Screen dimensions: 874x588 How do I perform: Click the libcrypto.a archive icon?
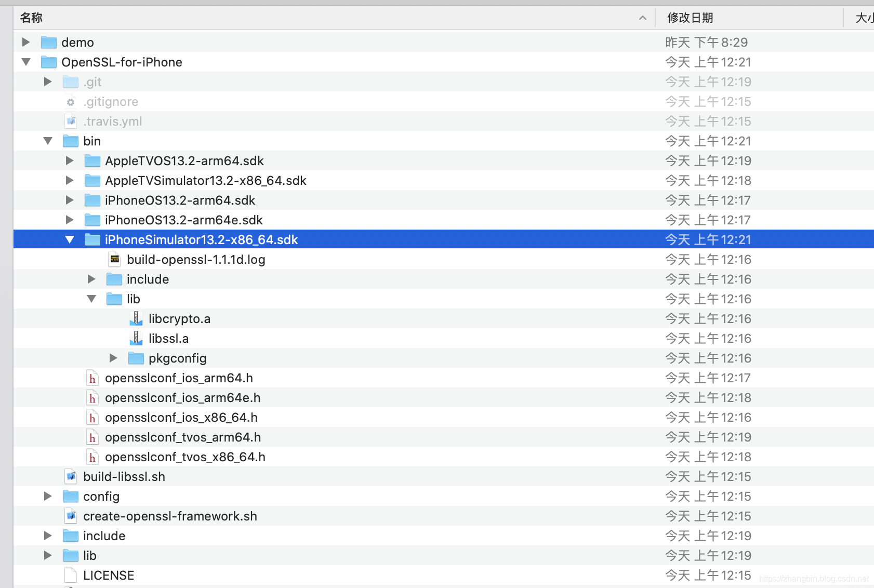tap(136, 318)
